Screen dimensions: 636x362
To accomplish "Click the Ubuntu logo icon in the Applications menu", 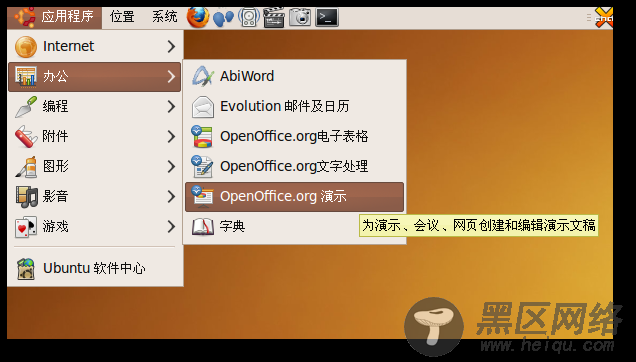I will coord(25,17).
